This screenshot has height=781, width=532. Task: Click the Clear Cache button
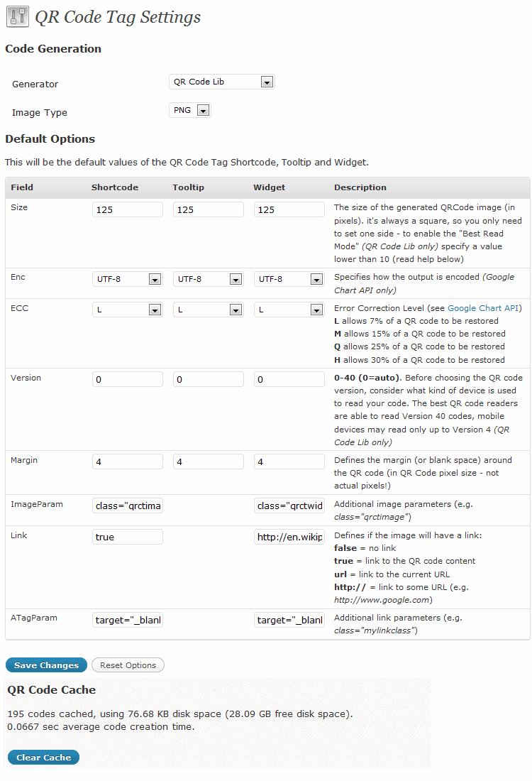point(44,758)
